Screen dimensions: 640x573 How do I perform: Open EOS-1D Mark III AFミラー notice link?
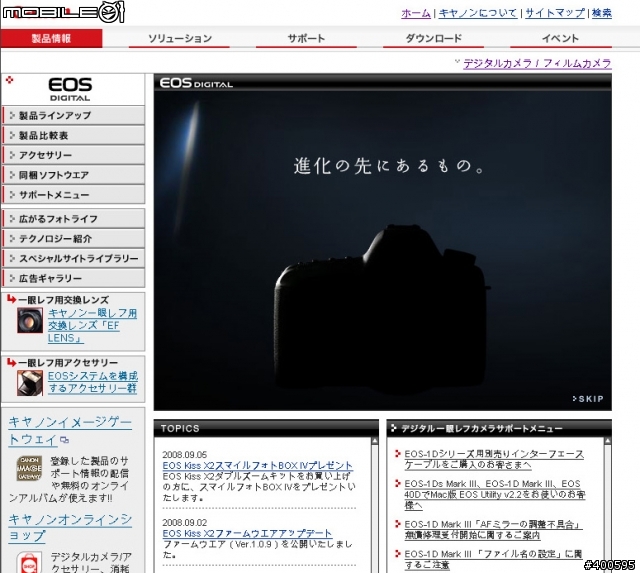(x=493, y=530)
